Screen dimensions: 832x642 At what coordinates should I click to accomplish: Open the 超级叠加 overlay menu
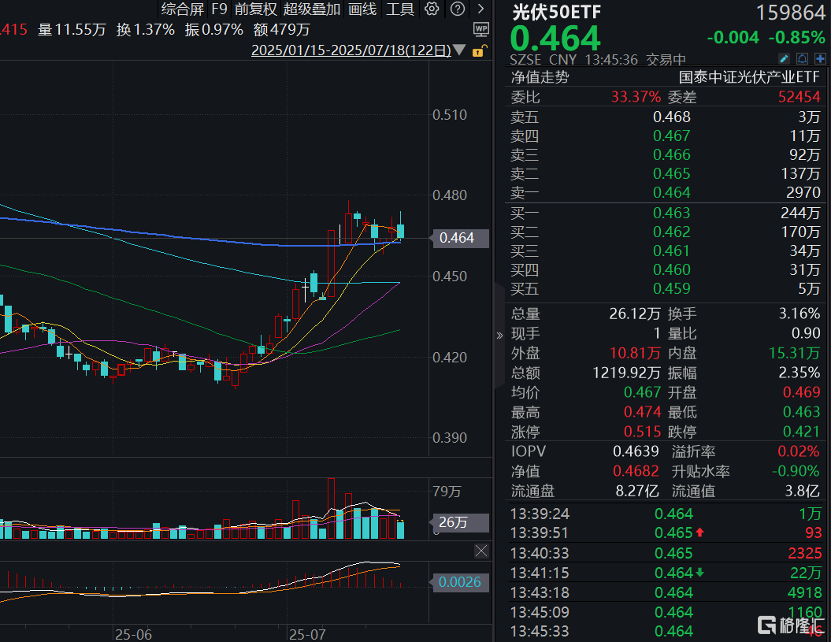(x=312, y=9)
